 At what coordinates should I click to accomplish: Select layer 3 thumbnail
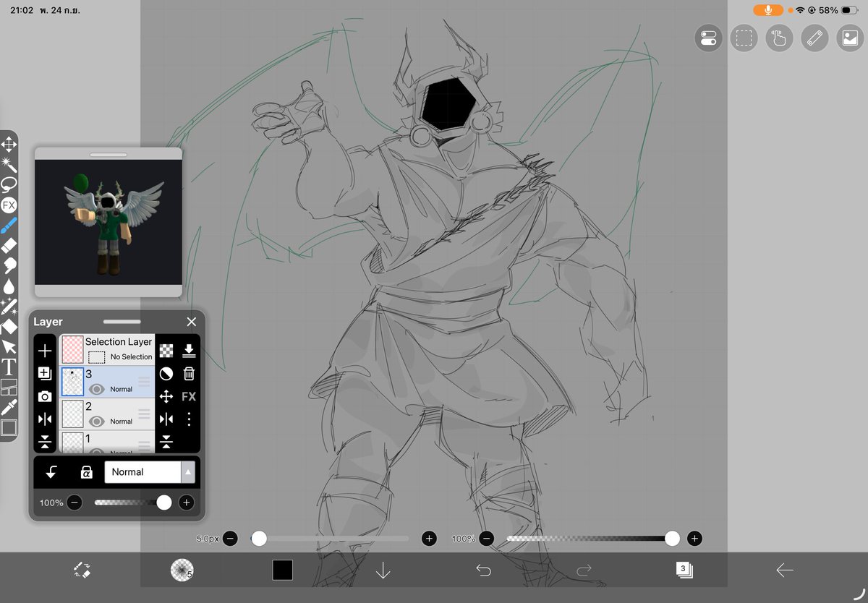click(73, 382)
